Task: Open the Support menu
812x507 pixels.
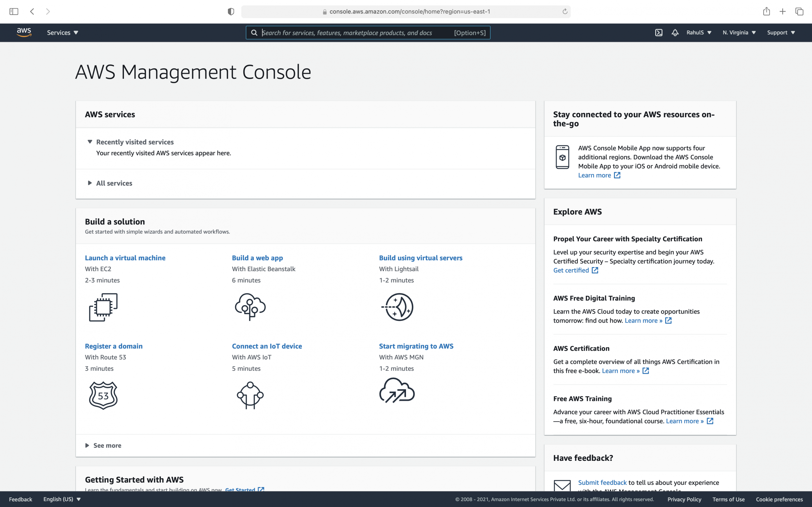Action: (x=781, y=32)
